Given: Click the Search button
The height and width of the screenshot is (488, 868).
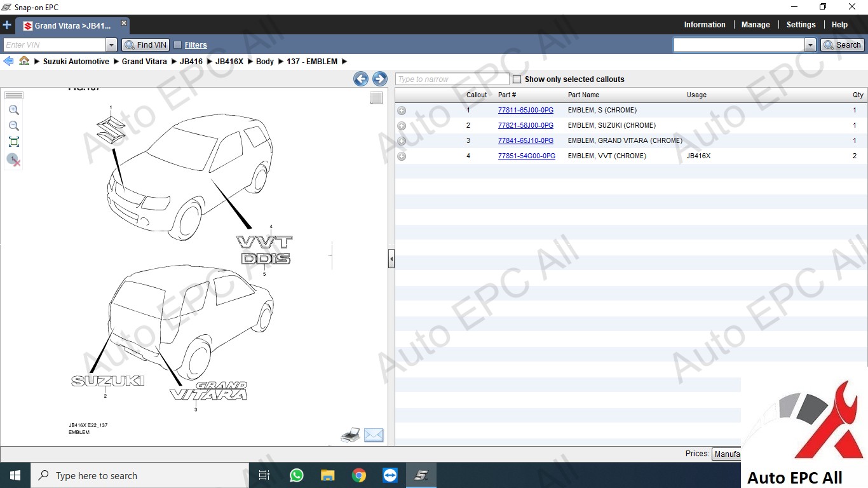Looking at the screenshot, I should (842, 44).
